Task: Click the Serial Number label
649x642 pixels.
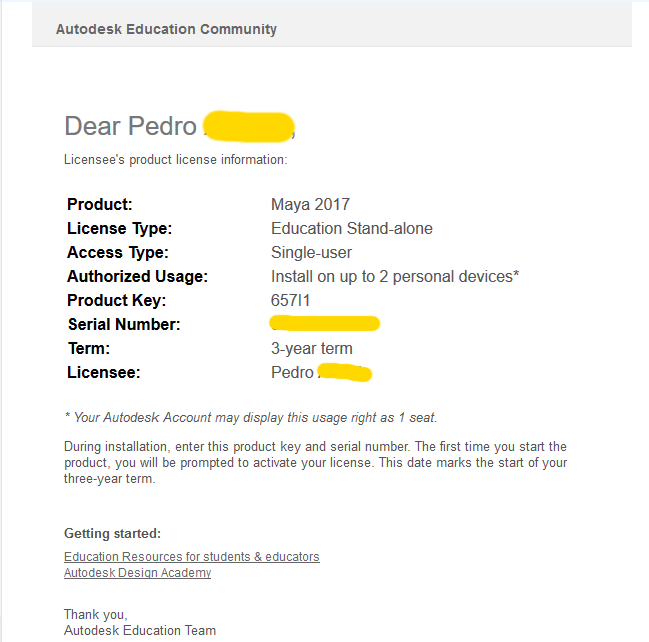Action: (x=123, y=324)
